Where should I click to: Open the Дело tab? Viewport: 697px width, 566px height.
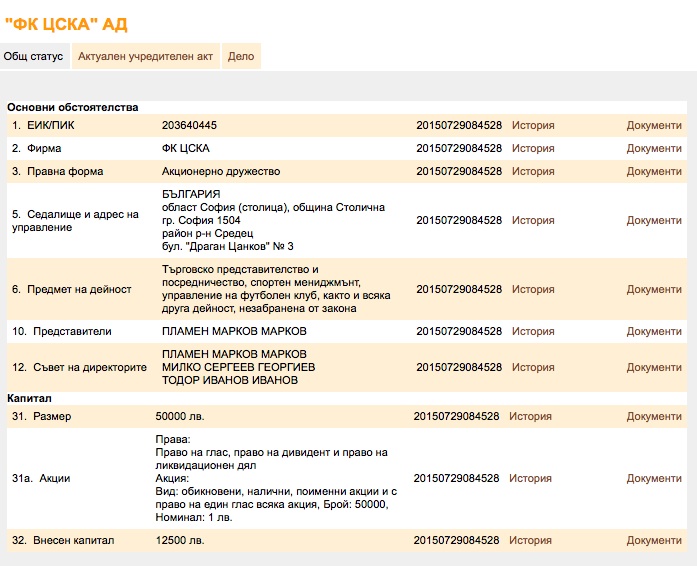tap(241, 57)
